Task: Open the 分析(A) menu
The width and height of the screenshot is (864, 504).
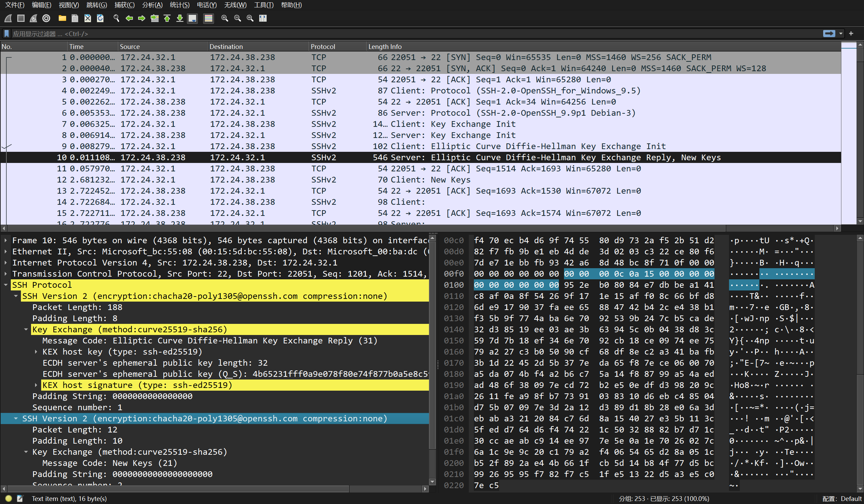Action: pos(152,5)
